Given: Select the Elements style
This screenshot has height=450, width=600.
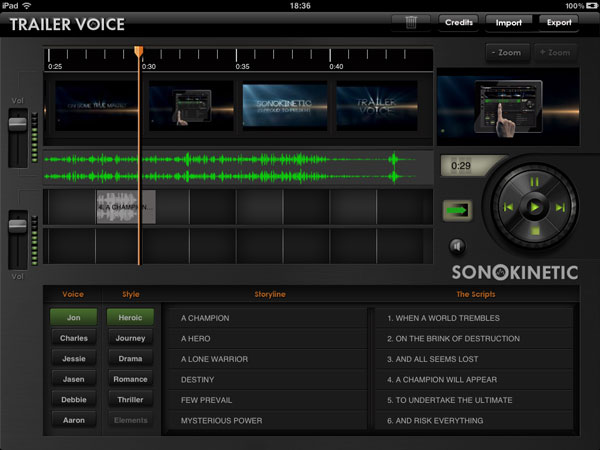Looking at the screenshot, I should [x=130, y=420].
